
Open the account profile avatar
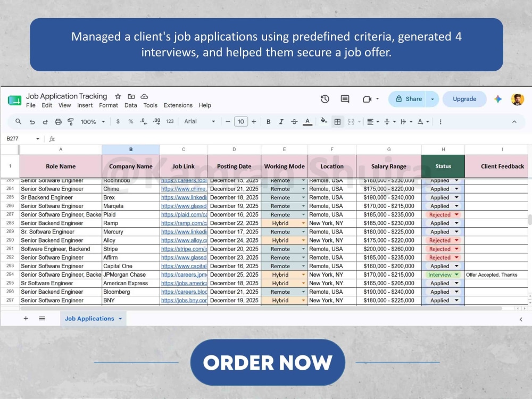click(x=518, y=99)
